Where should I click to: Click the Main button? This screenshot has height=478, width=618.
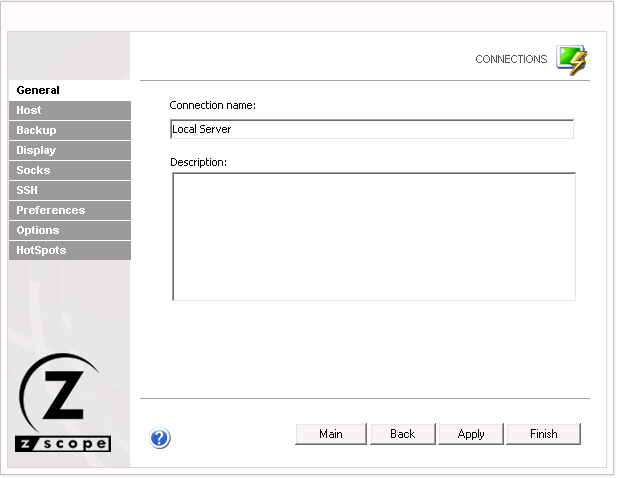(331, 434)
